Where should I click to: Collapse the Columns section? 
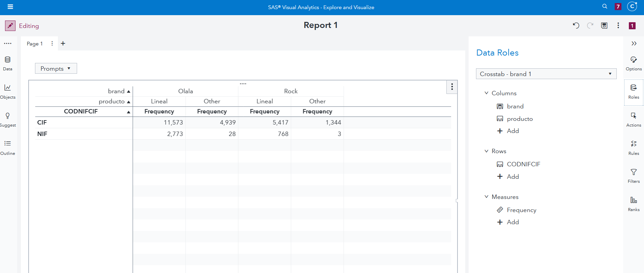coord(486,93)
